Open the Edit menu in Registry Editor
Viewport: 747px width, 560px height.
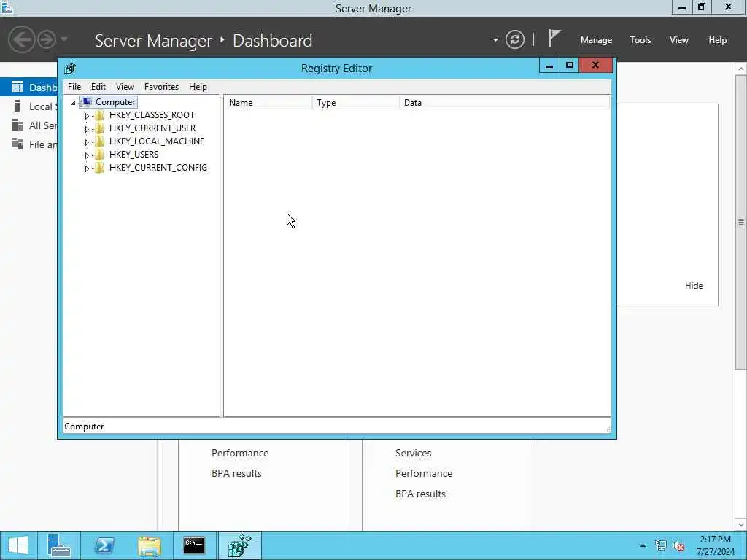click(x=98, y=87)
